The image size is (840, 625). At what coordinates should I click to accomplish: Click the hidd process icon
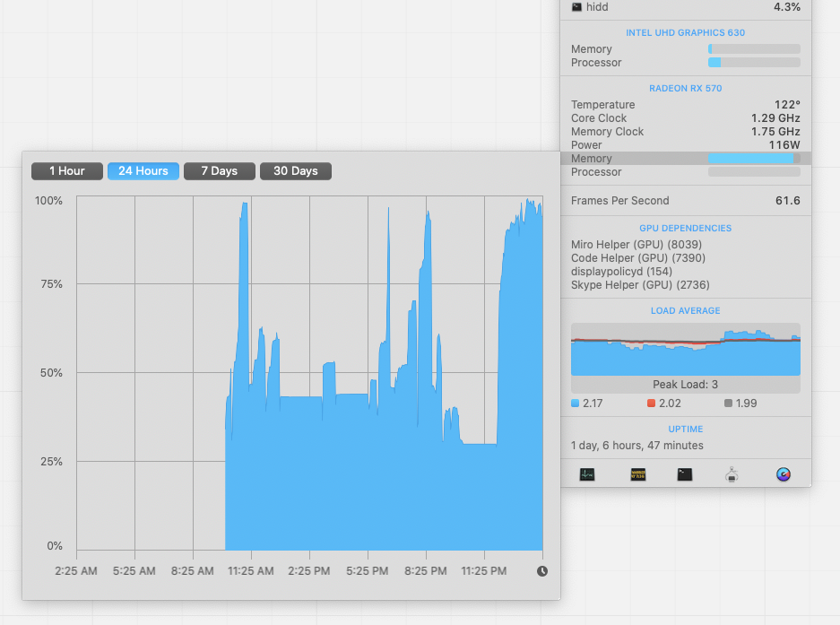(x=576, y=7)
